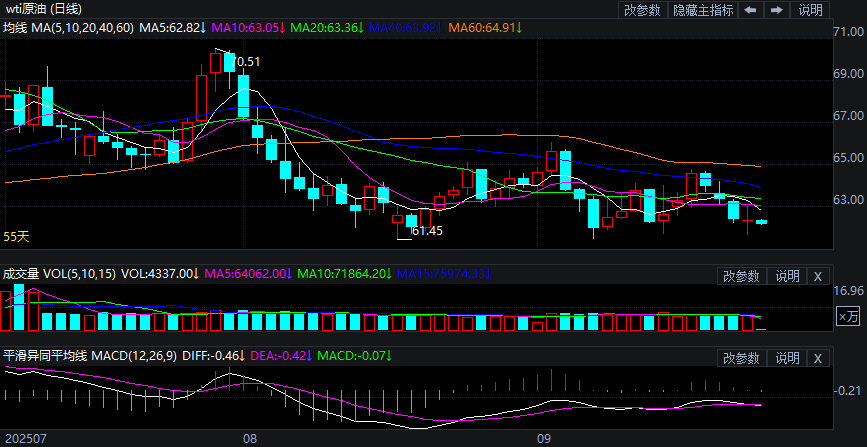Click the 61.45 low price marker

[x=427, y=231]
